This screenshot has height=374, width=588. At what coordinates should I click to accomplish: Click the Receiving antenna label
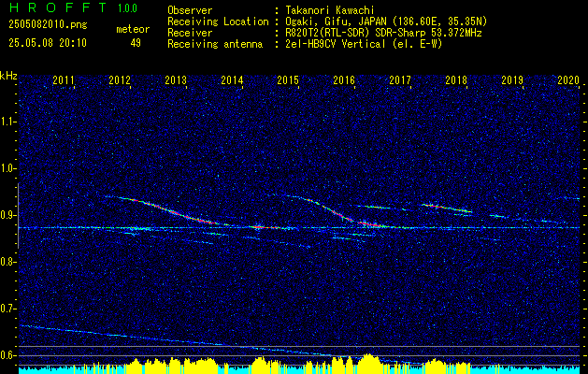coord(215,44)
